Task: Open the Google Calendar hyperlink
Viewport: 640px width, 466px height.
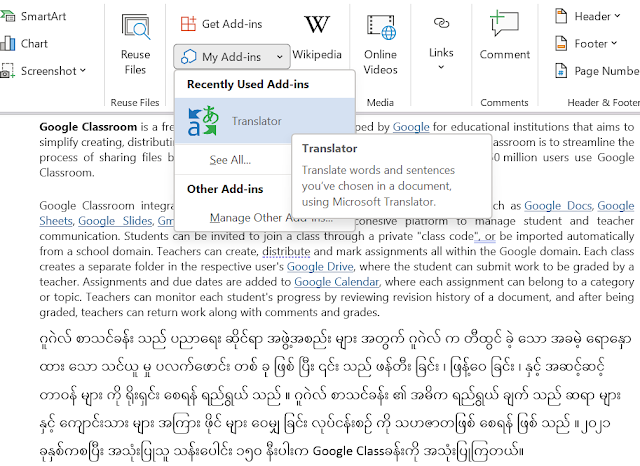Action: [337, 282]
